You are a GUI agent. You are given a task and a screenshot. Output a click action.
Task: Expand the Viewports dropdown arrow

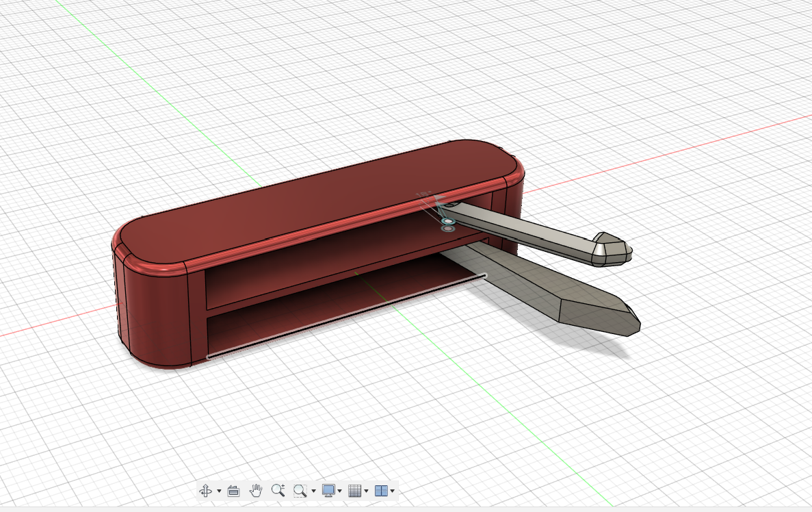(393, 491)
